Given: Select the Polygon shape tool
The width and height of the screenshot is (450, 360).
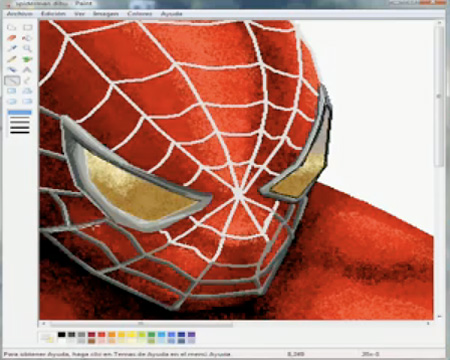Looking at the screenshot, I should (x=27, y=91).
